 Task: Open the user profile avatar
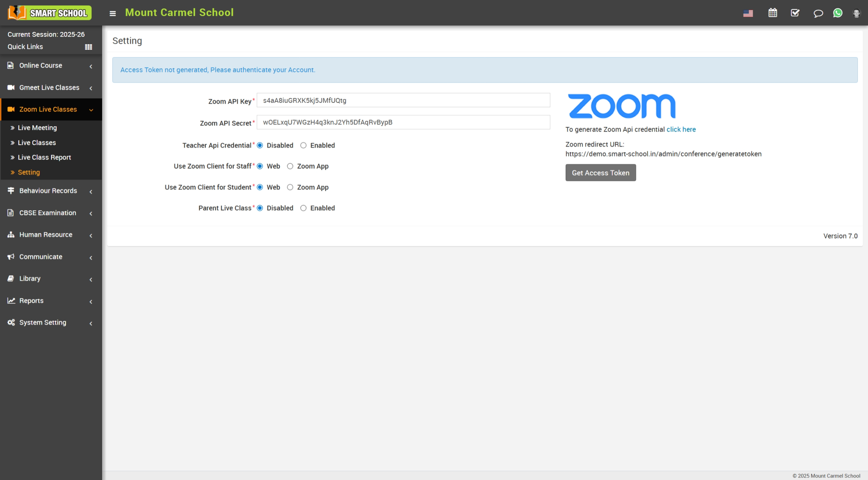click(856, 13)
